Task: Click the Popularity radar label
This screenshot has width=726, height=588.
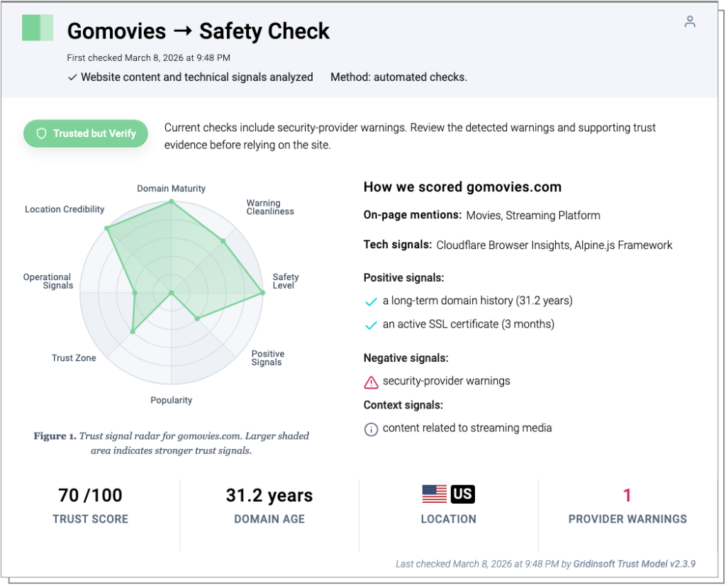Action: click(172, 400)
